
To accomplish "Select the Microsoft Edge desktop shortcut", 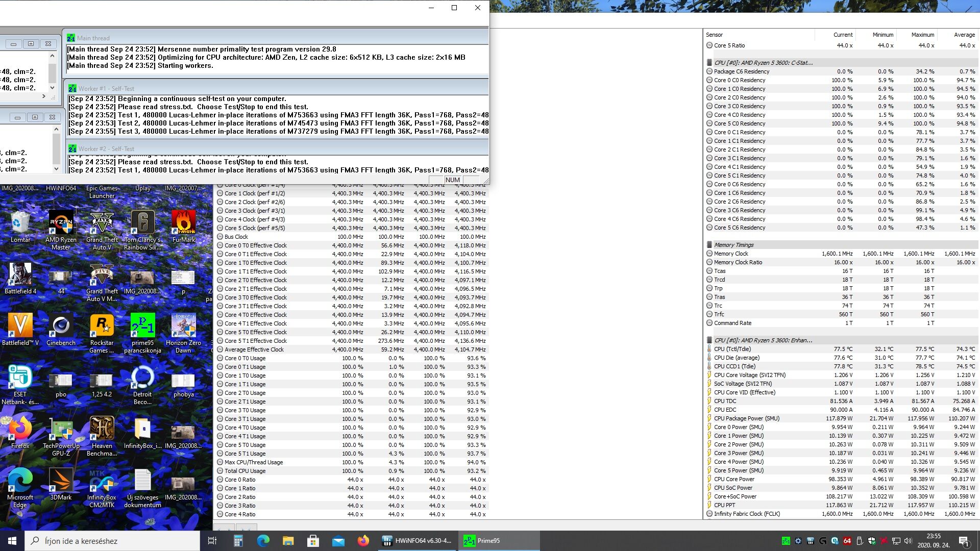I will [20, 488].
